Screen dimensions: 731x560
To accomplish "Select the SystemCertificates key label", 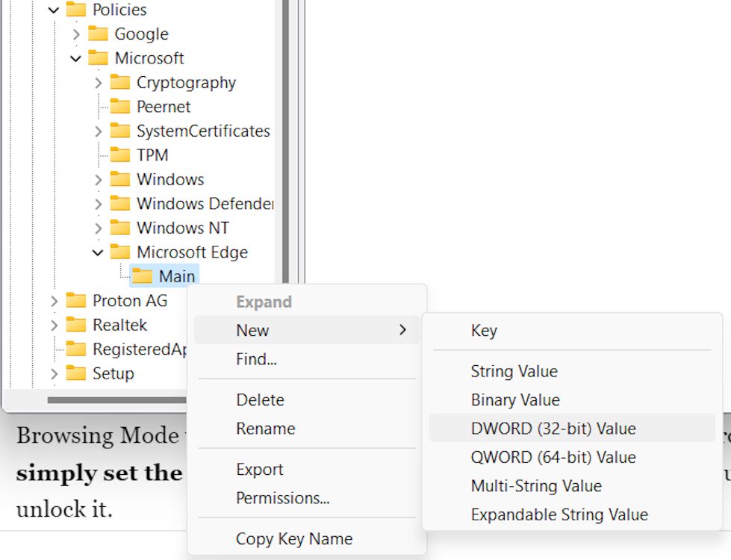I will [x=203, y=131].
